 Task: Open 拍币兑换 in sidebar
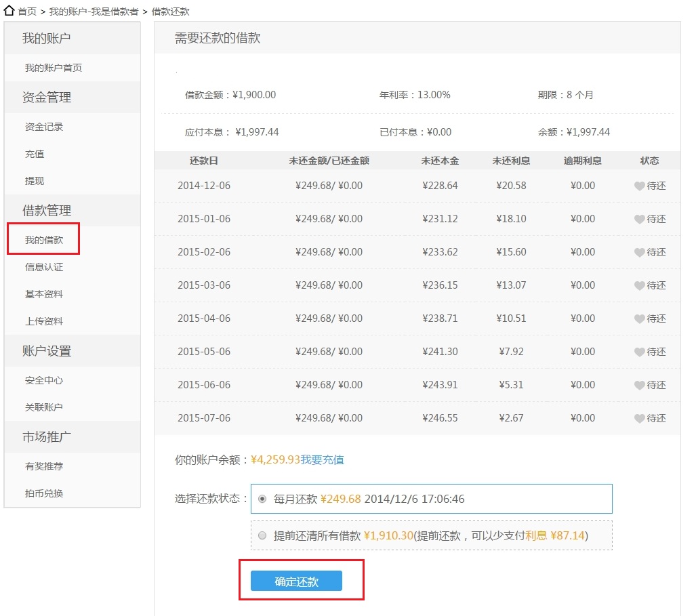[44, 493]
